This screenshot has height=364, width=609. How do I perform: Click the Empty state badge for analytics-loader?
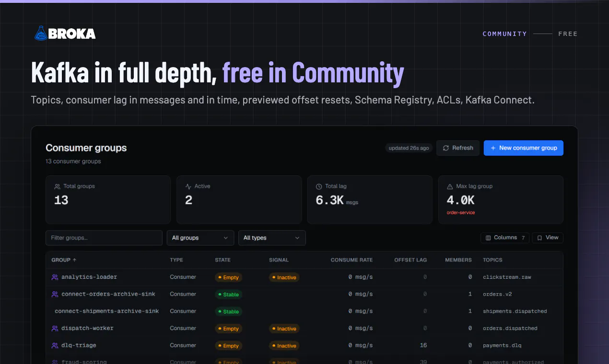(x=228, y=277)
